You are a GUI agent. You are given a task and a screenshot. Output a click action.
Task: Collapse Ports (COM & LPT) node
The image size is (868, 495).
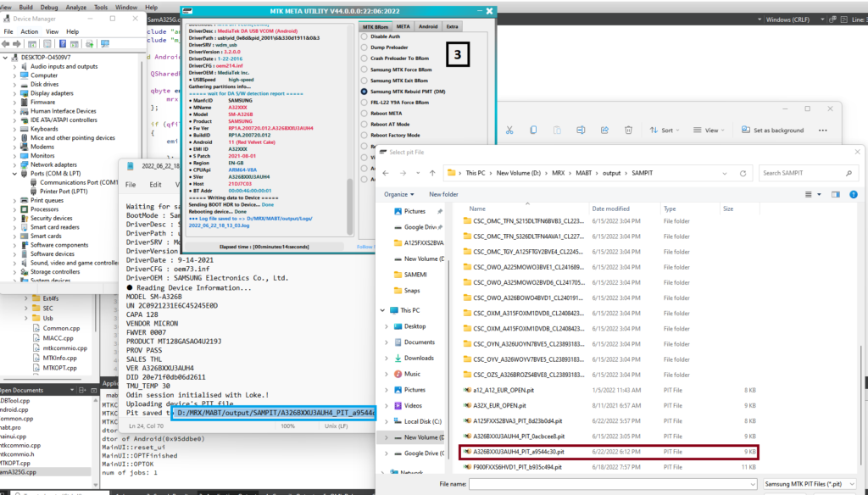point(15,173)
